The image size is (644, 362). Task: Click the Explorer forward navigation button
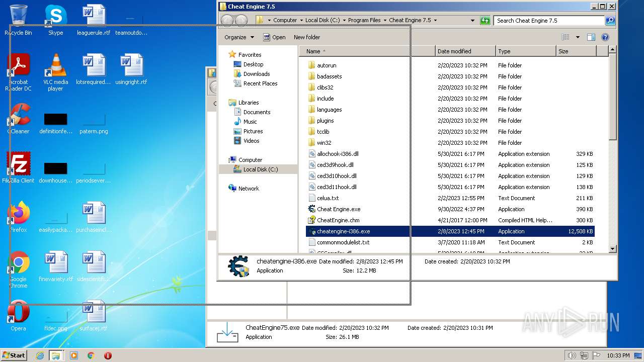(x=241, y=21)
